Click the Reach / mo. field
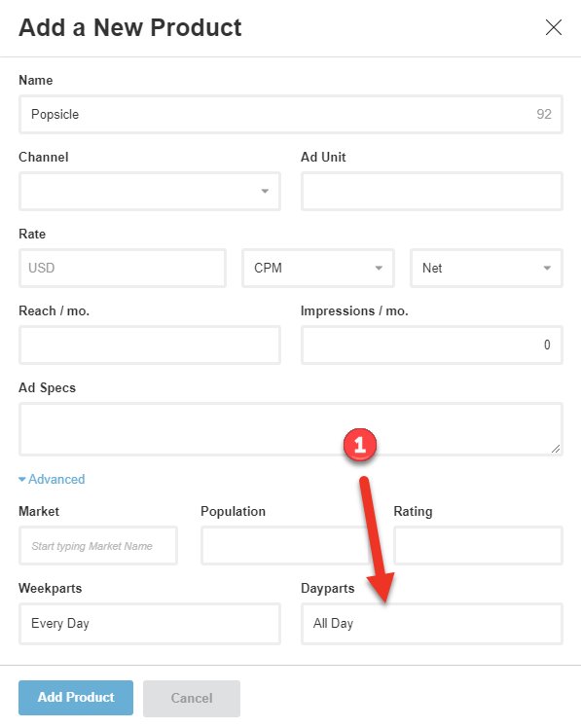Viewport: 581px width, 728px height. click(150, 345)
